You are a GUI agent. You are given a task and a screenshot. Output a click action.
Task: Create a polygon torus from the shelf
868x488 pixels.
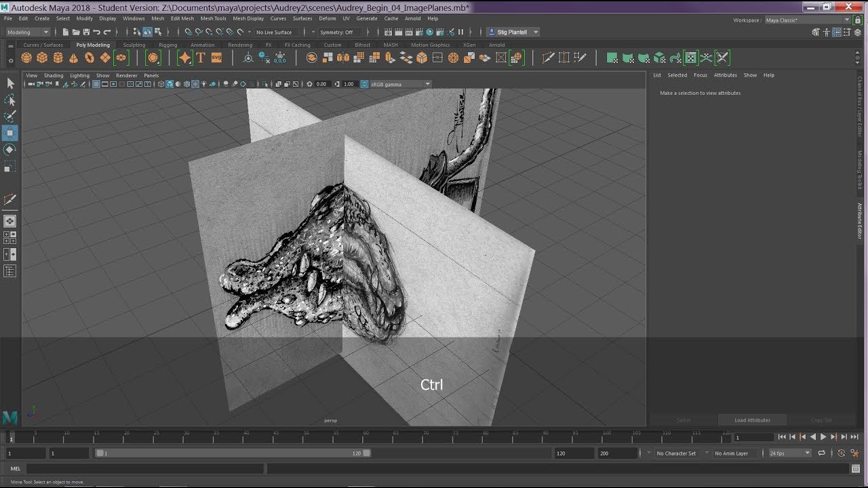[x=89, y=58]
